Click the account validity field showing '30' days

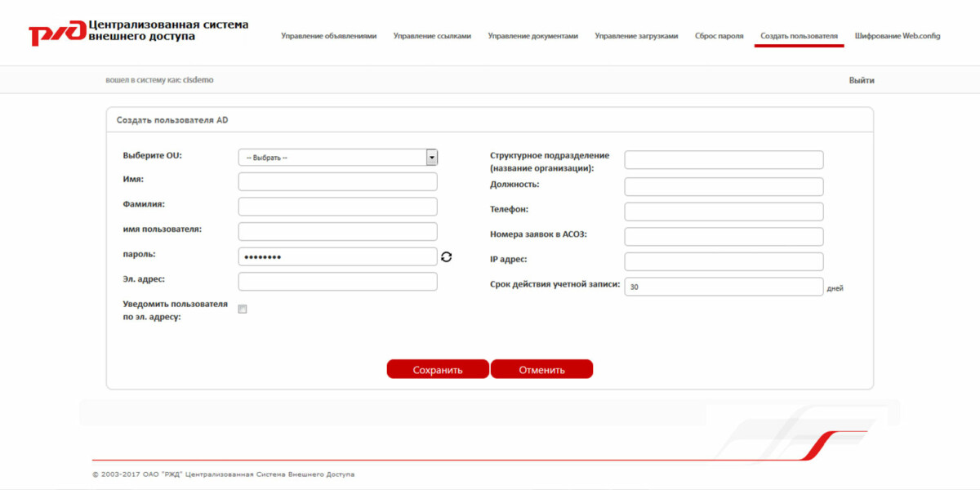(x=723, y=287)
